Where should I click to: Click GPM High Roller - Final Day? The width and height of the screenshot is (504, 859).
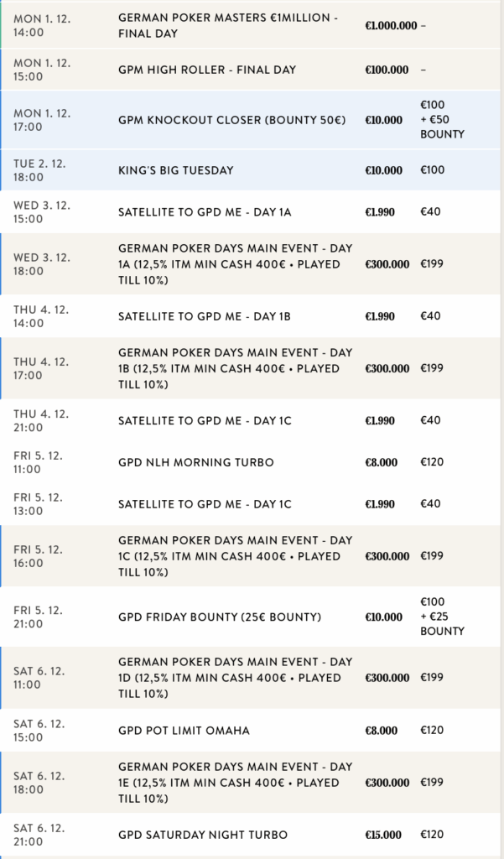(x=207, y=70)
